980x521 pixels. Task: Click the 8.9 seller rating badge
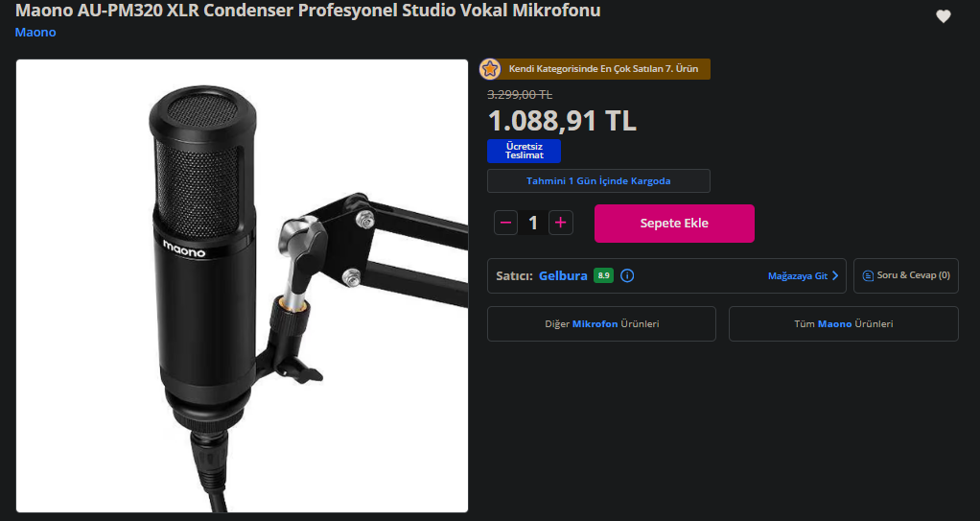tap(603, 275)
